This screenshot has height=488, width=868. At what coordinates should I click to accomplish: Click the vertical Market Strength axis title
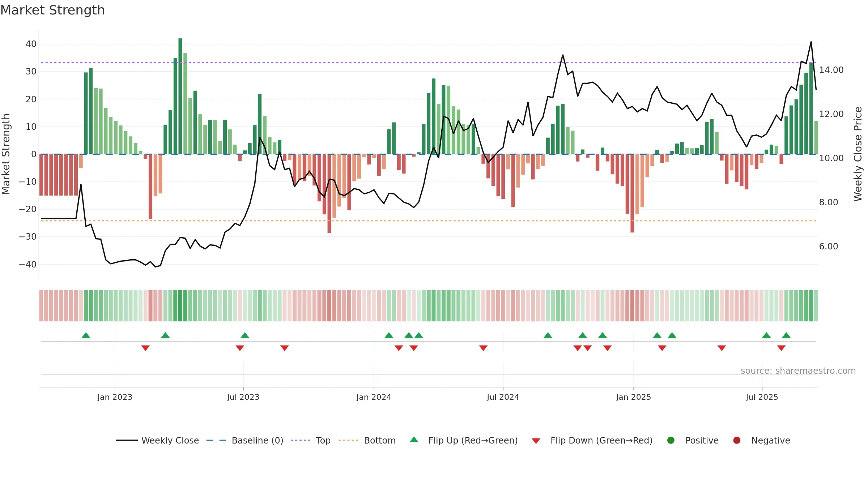6,154
